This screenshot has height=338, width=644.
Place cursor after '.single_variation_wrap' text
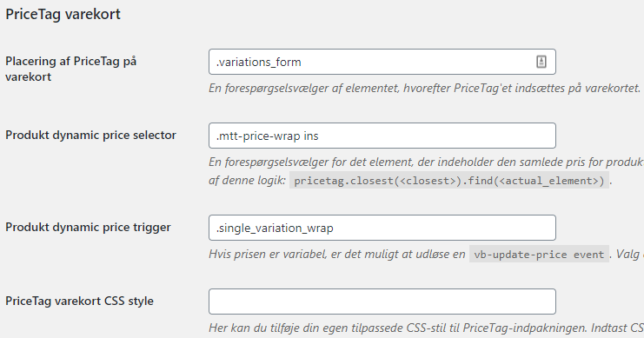pos(334,228)
